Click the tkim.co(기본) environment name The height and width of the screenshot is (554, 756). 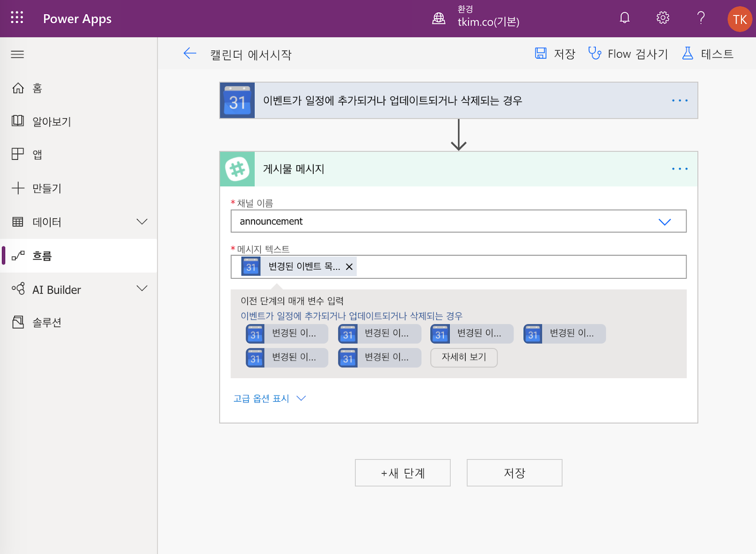tap(489, 22)
